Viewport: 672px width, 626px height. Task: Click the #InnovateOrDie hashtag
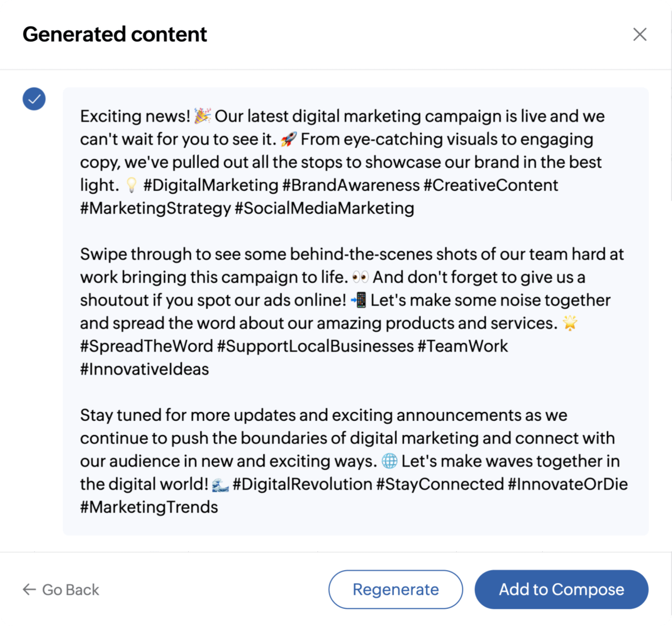click(x=568, y=484)
